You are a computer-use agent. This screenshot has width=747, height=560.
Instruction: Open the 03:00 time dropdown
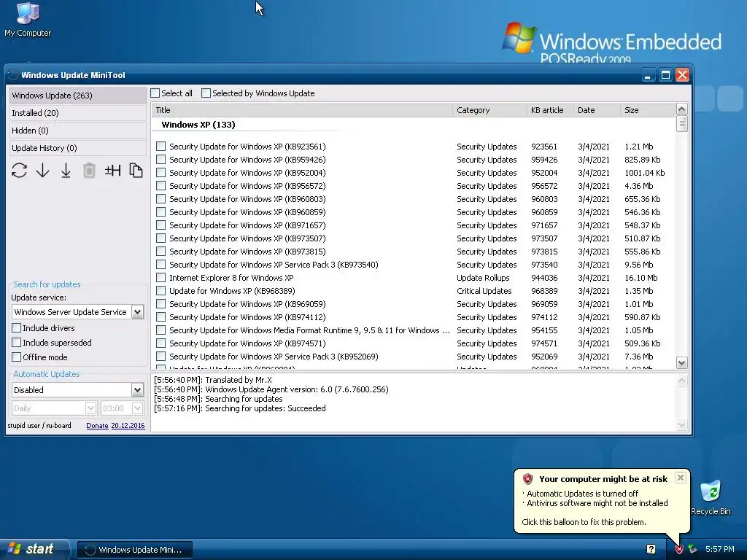tap(138, 408)
